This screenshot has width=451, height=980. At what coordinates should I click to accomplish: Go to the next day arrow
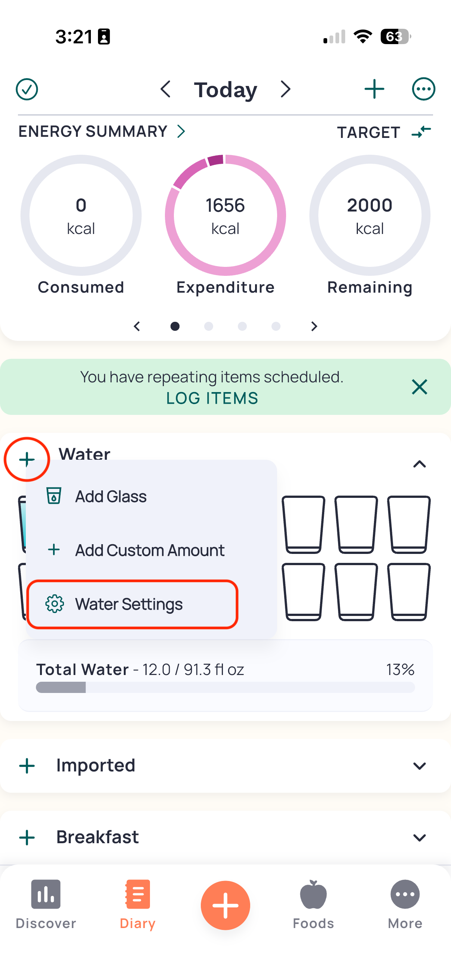[x=285, y=89]
